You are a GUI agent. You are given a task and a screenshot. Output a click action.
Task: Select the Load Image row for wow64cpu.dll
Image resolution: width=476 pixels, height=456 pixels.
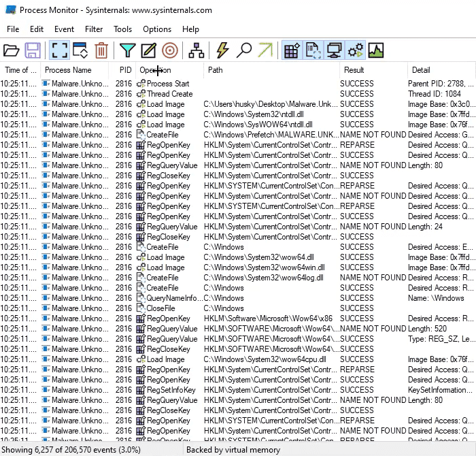coord(238,359)
